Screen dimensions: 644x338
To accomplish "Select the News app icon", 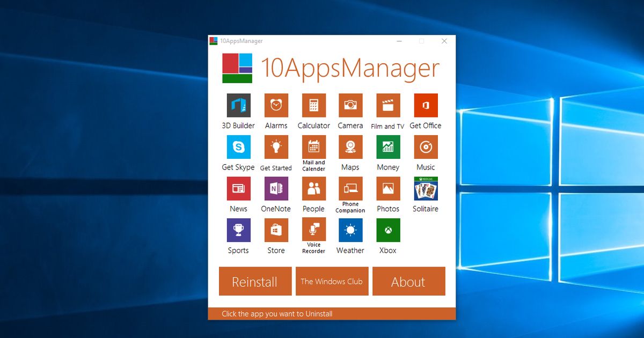I will click(x=239, y=188).
